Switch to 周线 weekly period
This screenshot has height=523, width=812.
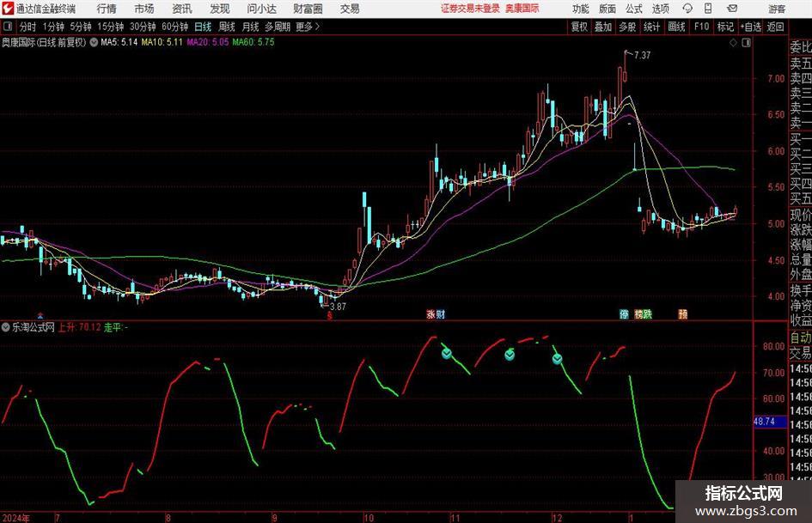tap(227, 27)
